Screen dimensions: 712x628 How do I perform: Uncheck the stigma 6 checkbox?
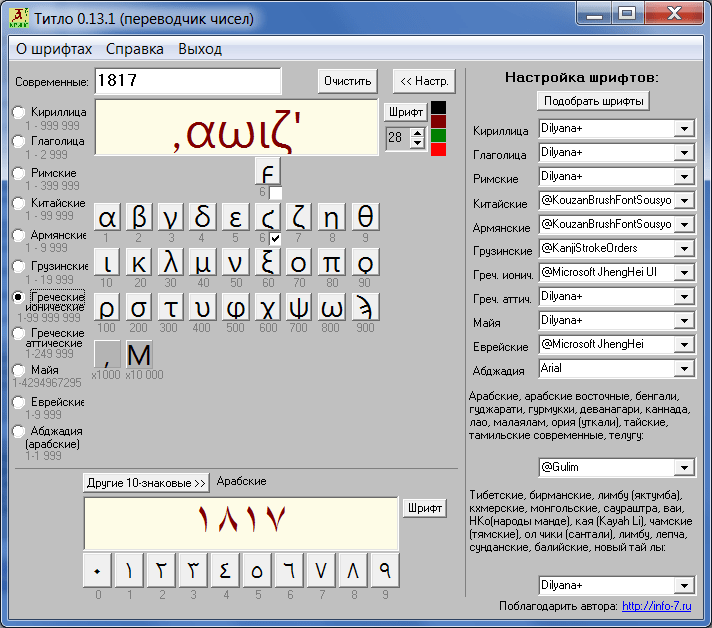(x=275, y=238)
